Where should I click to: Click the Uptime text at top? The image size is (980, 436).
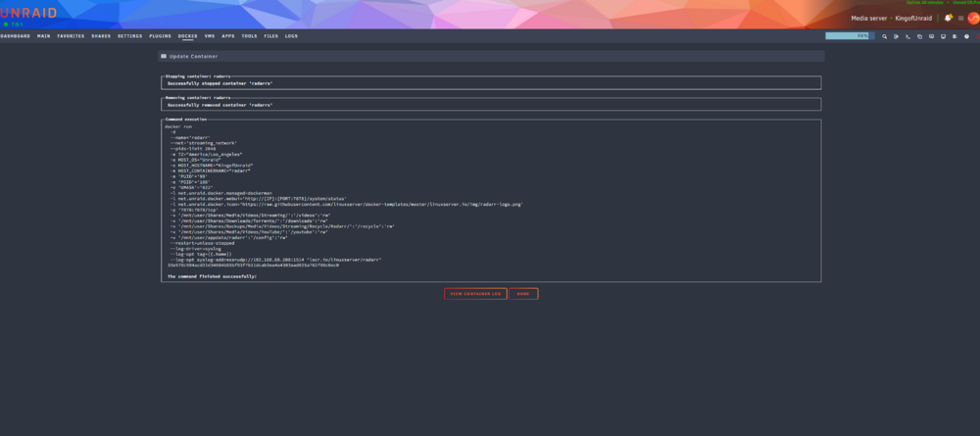click(924, 3)
